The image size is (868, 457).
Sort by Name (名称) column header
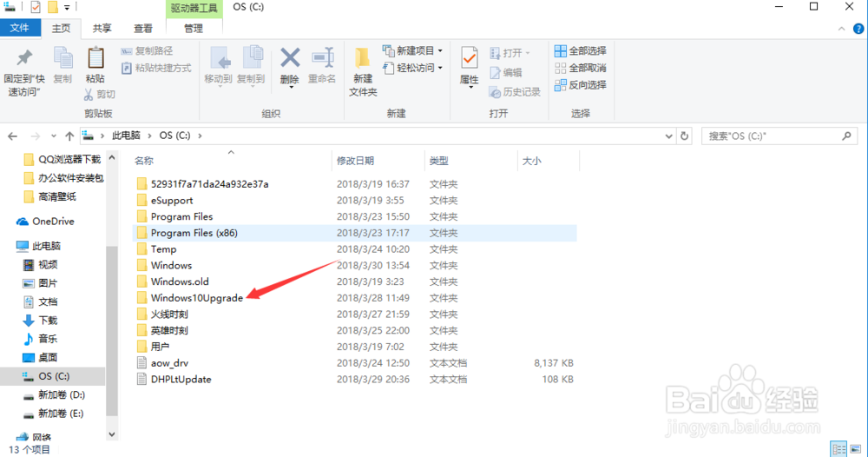pyautogui.click(x=144, y=161)
